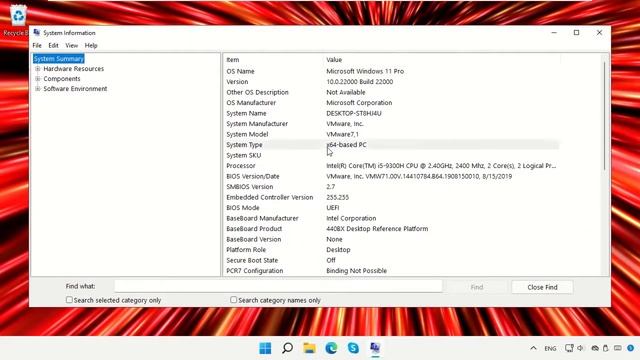Open the volume speaker tray icon
The width and height of the screenshot is (640, 360).
[580, 348]
